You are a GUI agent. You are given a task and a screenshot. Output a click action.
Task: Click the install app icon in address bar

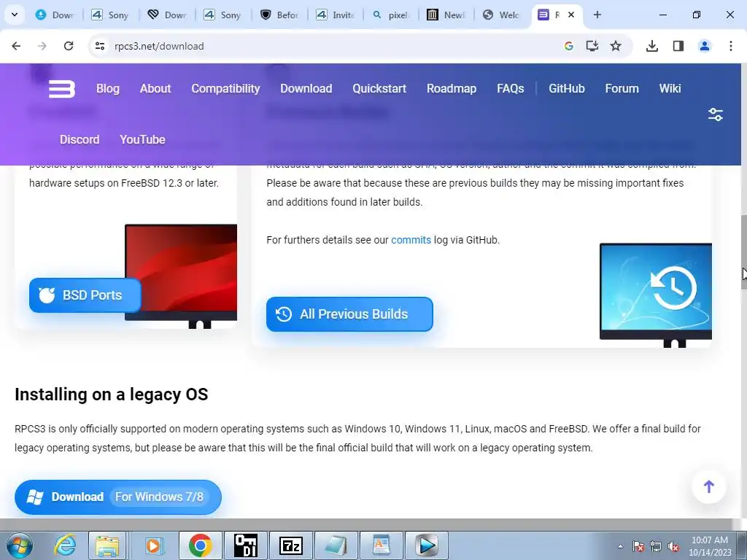592,46
